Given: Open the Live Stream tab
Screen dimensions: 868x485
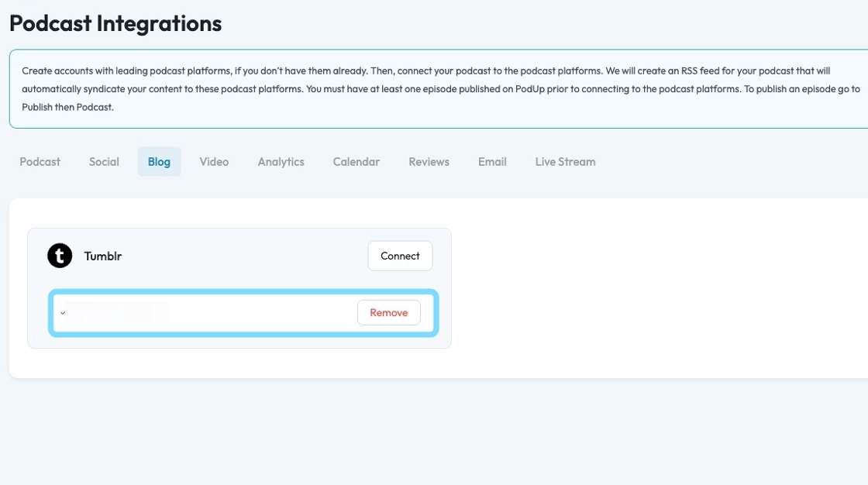Looking at the screenshot, I should click(x=565, y=162).
